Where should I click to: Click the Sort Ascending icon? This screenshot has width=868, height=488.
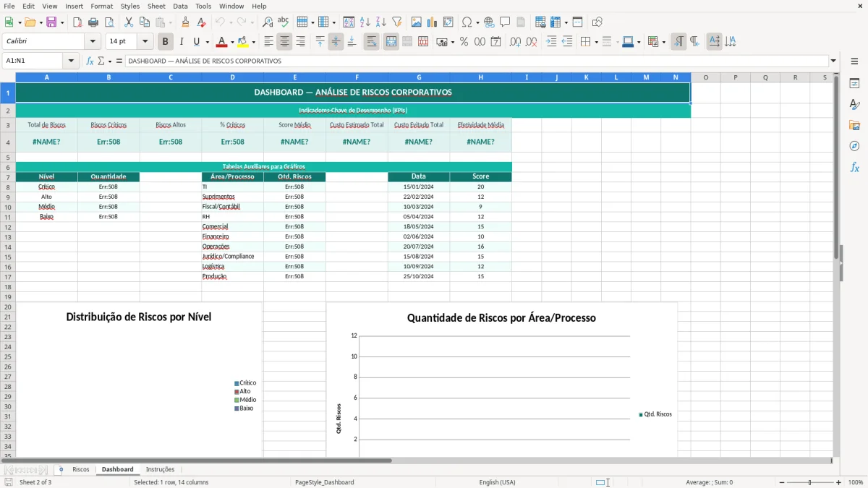click(365, 22)
